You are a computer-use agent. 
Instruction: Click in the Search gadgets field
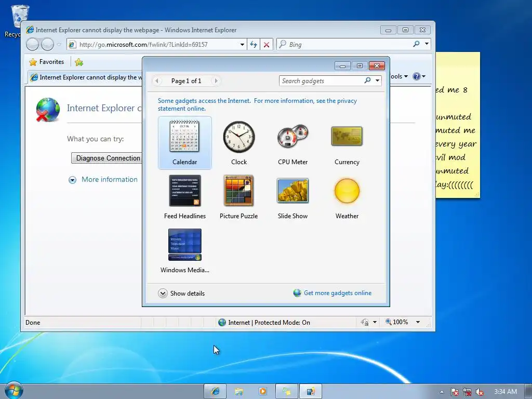click(321, 81)
